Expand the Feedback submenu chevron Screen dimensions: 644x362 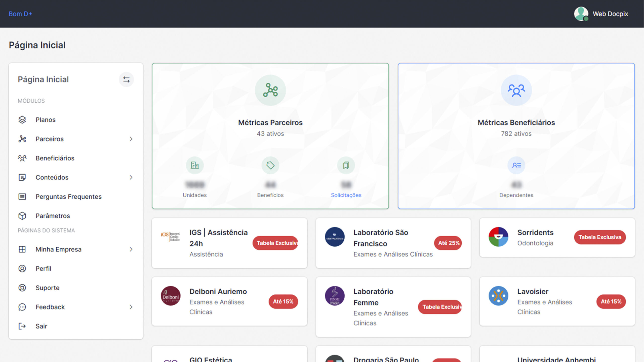(x=131, y=307)
